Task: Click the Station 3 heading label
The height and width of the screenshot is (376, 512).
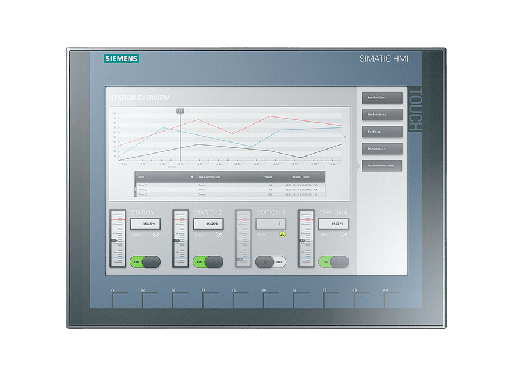Action: pos(271,213)
